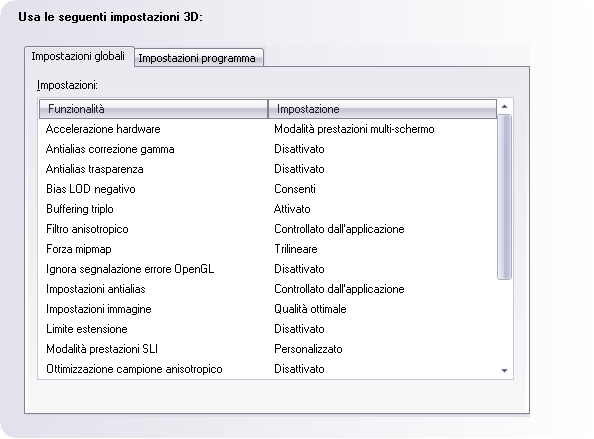Sort by Impostazione column header
Screen dimensions: 594x439
coord(382,109)
